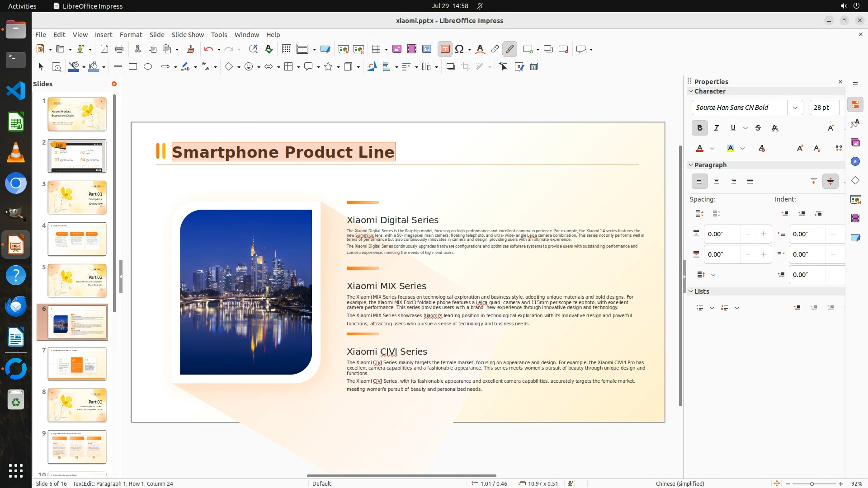Select slide 7 thumbnail

click(77, 364)
